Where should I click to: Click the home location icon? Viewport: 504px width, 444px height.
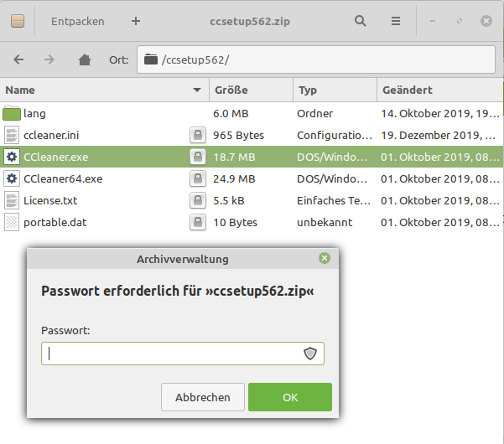(84, 59)
